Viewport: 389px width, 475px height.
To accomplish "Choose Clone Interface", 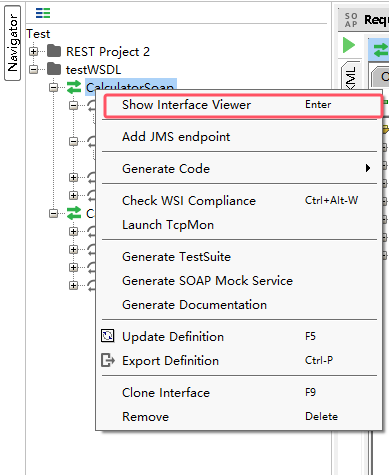I will [x=239, y=393].
